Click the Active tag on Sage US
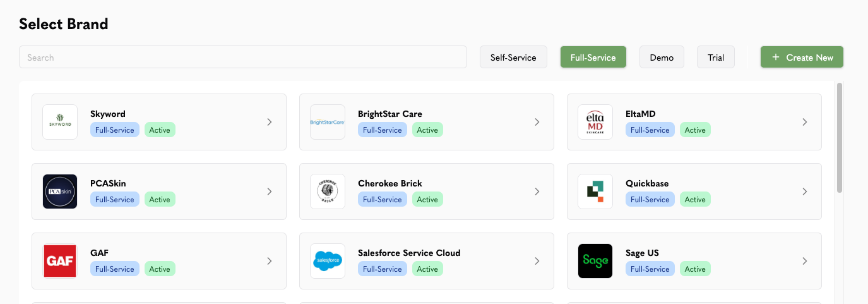The height and width of the screenshot is (304, 868). 695,269
